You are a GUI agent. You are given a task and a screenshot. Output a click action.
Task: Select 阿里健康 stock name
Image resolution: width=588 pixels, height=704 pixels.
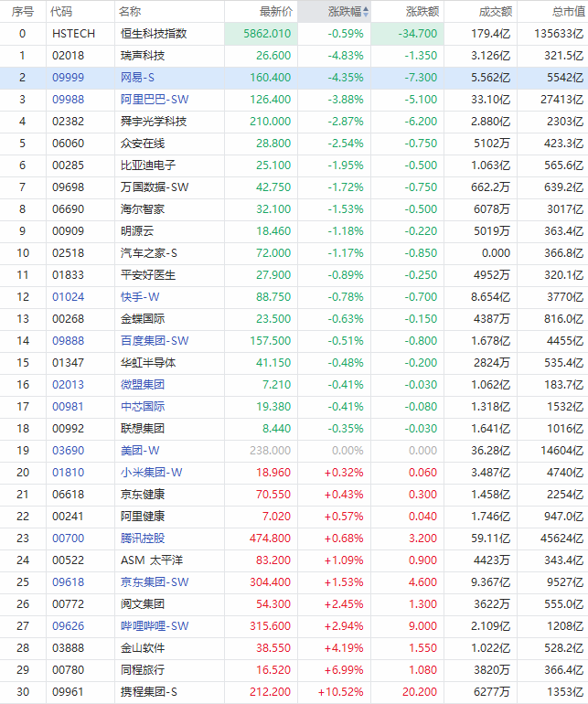pyautogui.click(x=143, y=517)
